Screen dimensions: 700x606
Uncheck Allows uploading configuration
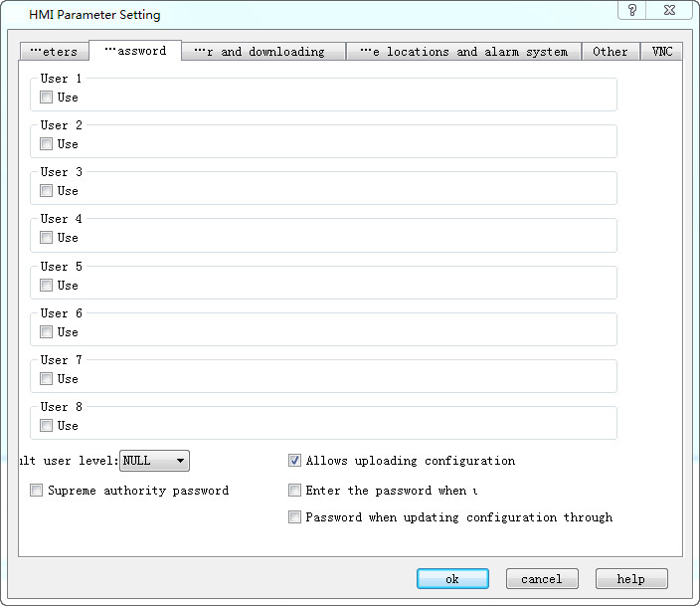[294, 461]
